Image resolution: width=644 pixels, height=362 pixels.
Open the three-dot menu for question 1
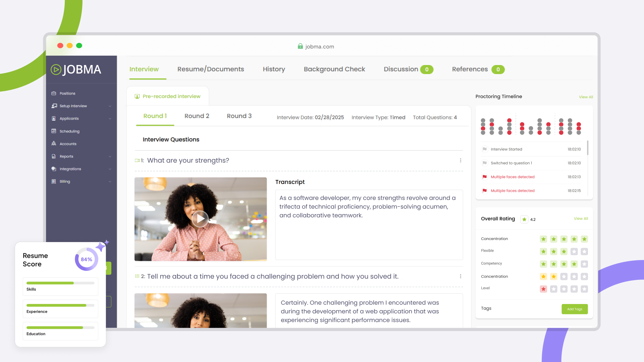[x=461, y=161]
